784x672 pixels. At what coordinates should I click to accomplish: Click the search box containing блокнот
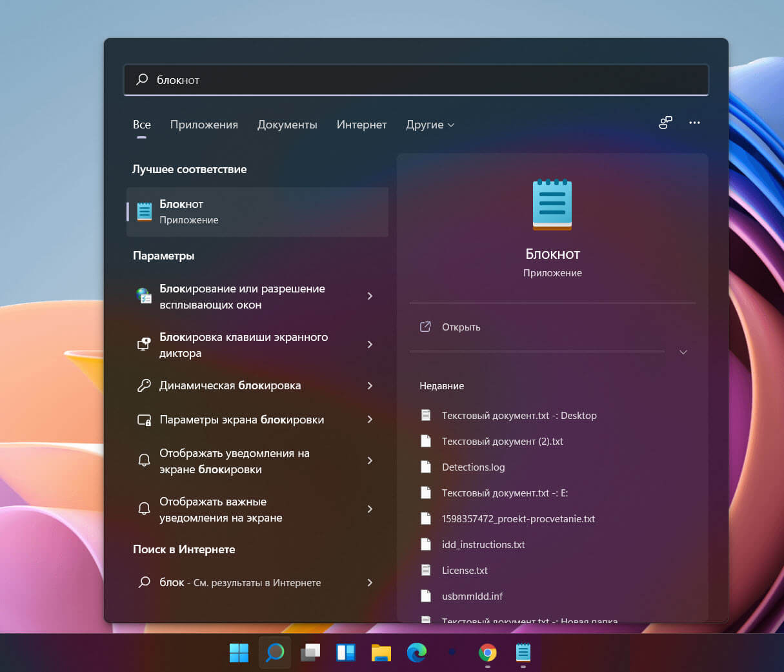416,80
